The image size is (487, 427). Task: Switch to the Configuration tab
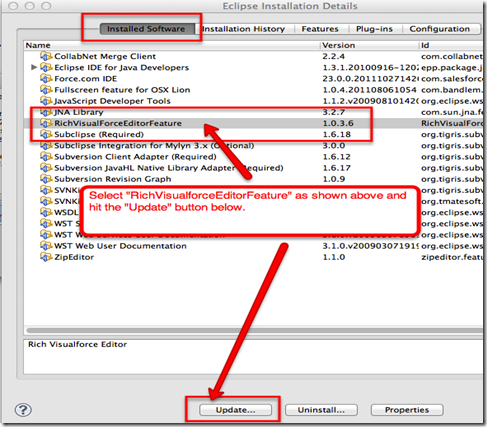440,29
